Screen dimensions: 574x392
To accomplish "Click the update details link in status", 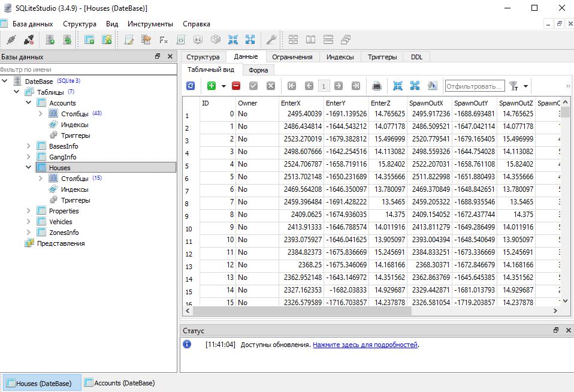I will (x=365, y=345).
